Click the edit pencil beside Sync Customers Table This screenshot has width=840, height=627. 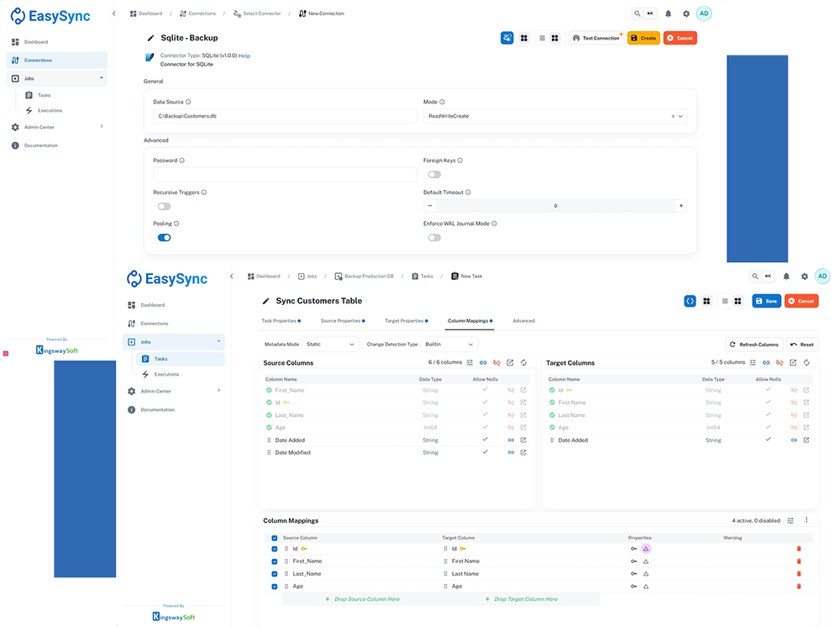pos(265,301)
